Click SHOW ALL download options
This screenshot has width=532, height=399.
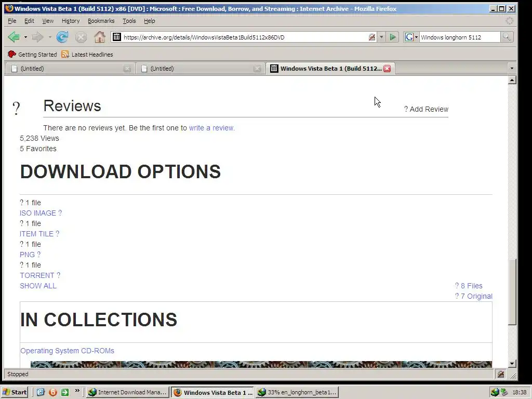(38, 286)
